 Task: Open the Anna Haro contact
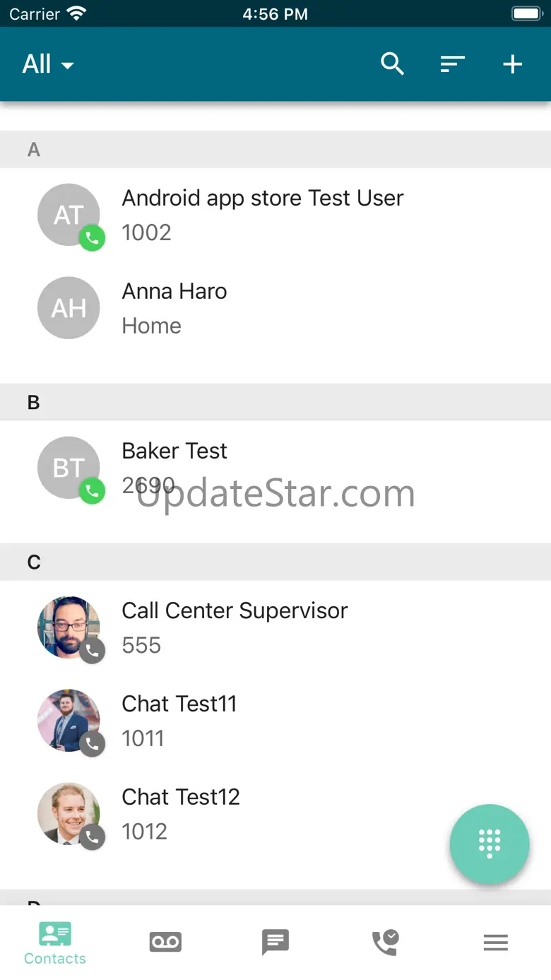click(x=174, y=292)
